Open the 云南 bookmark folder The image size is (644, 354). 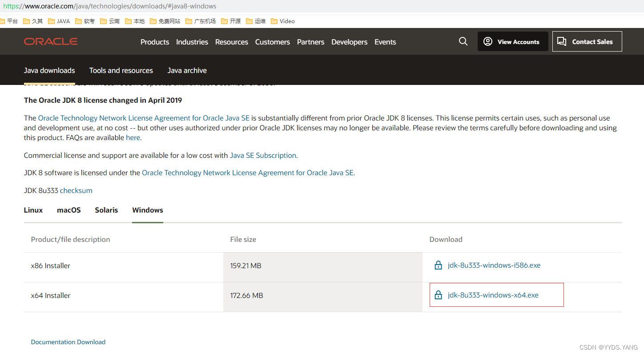point(110,21)
